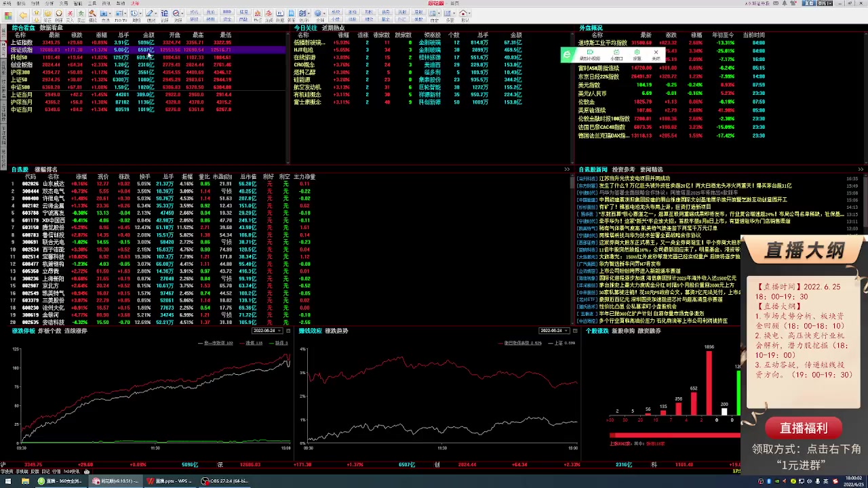Switch to the 新股申购 tab
Viewport: 868px width, 488px height.
[623, 331]
